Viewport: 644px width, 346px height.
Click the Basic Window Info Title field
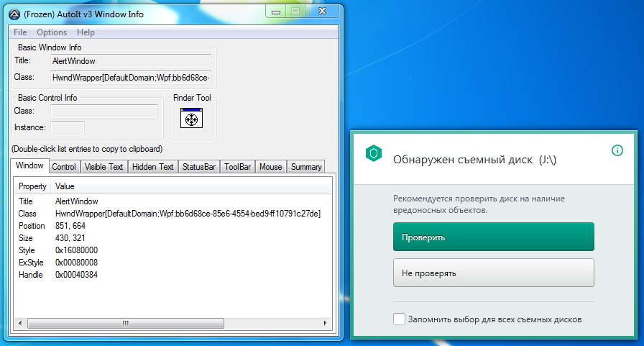coord(131,61)
